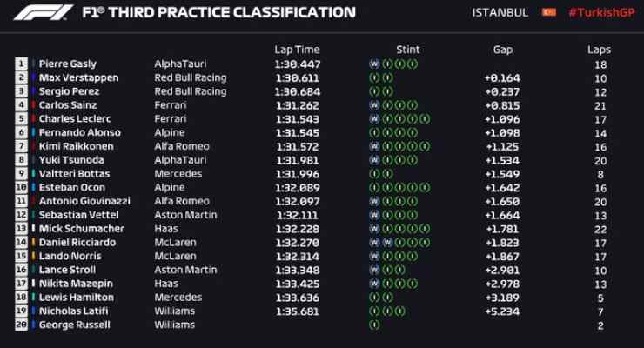Click the second wet tyre icon in Ricciardo's stint
Screen dimensions: 644x348
point(387,243)
